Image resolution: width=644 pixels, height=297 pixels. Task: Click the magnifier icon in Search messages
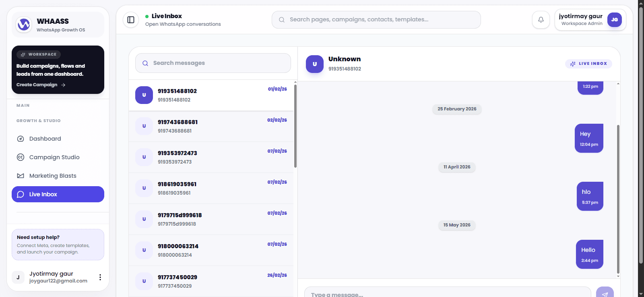(145, 63)
